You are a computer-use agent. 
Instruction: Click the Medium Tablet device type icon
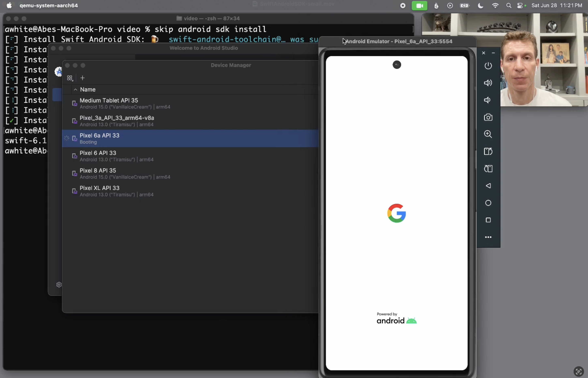coord(74,104)
